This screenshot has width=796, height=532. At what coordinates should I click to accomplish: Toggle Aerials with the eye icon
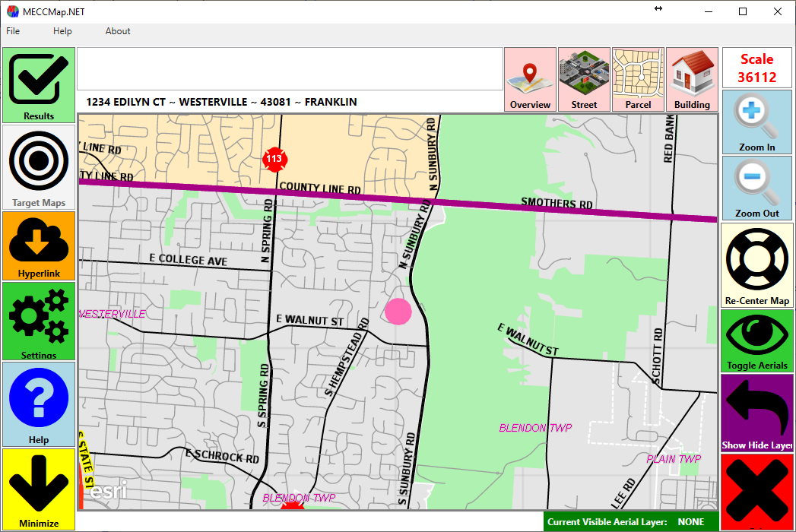coord(756,340)
